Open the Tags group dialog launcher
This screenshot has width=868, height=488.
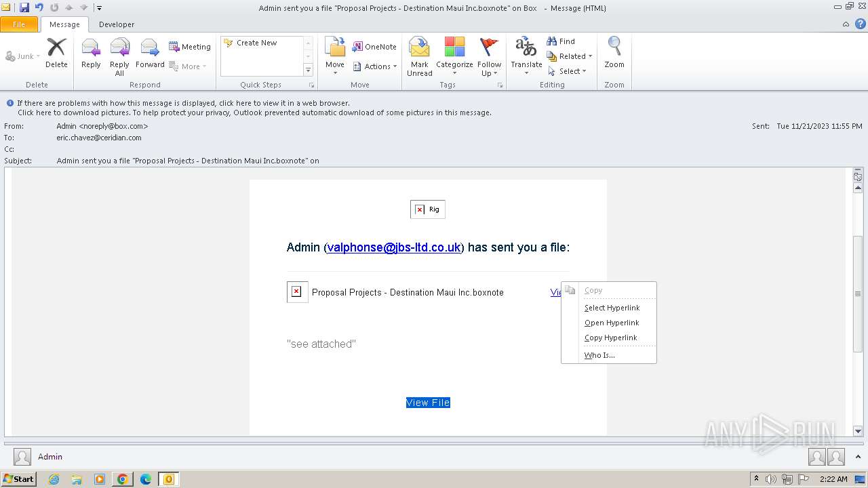[500, 85]
